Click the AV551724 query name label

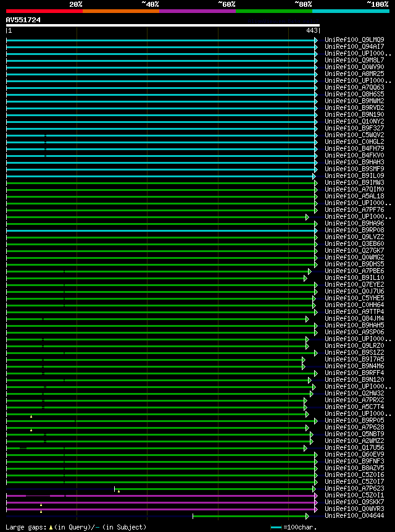23,20
